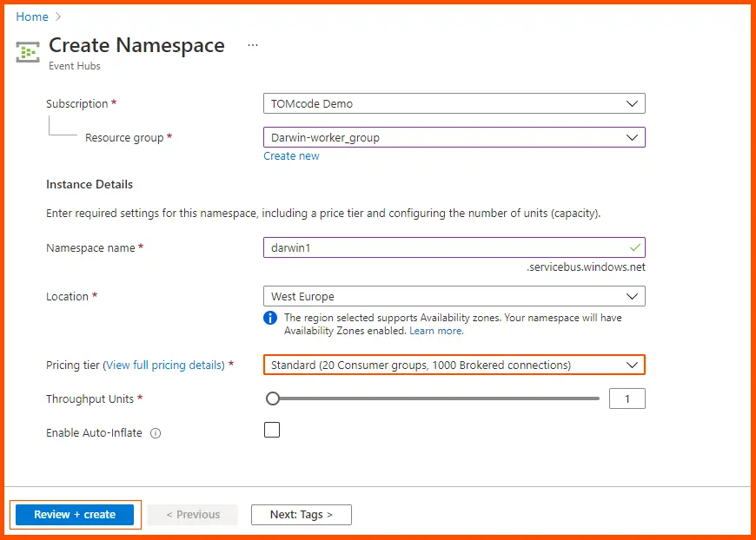
Task: Click the Create new resource group link
Action: tap(291, 156)
